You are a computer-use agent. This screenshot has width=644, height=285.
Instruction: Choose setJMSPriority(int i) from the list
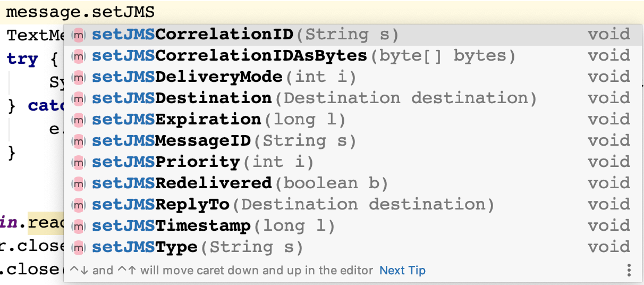click(202, 162)
